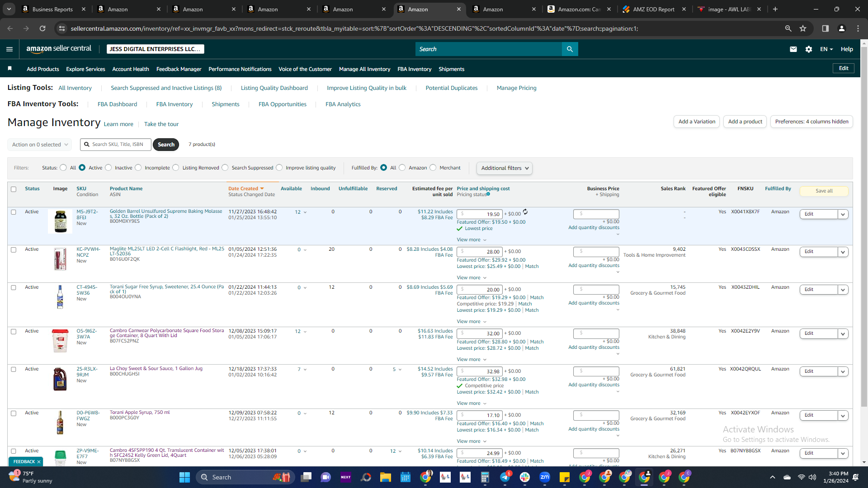Open the EN language dropdown

(x=826, y=49)
